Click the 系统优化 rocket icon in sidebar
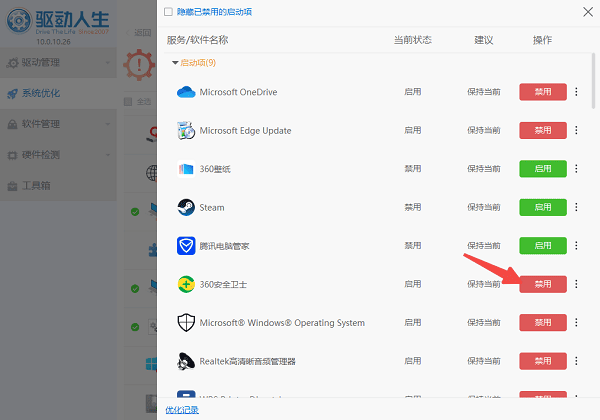Image resolution: width=600 pixels, height=420 pixels. click(x=13, y=94)
